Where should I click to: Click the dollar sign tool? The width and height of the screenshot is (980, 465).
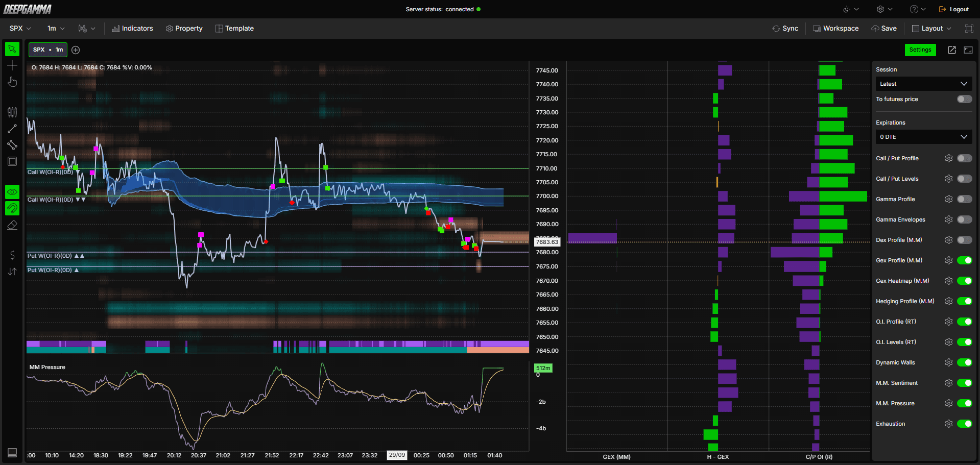[x=12, y=255]
